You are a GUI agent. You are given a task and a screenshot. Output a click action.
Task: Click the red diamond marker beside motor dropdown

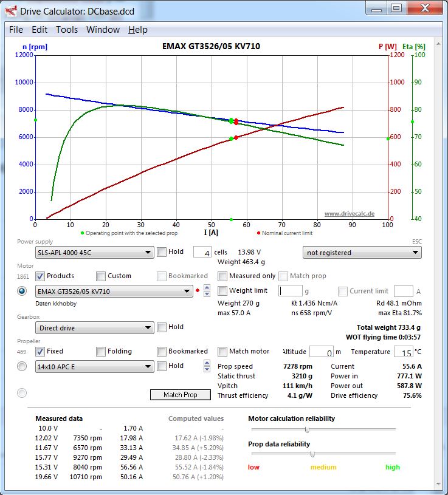click(x=198, y=290)
